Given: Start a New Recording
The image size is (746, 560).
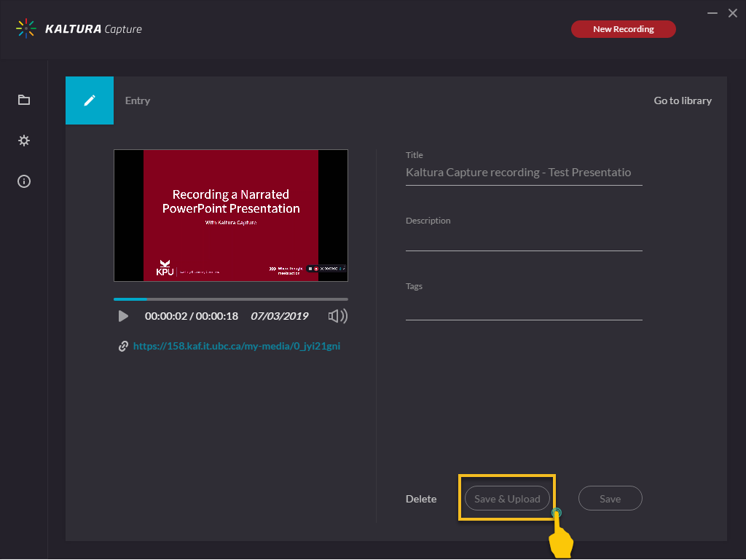Looking at the screenshot, I should coord(624,29).
